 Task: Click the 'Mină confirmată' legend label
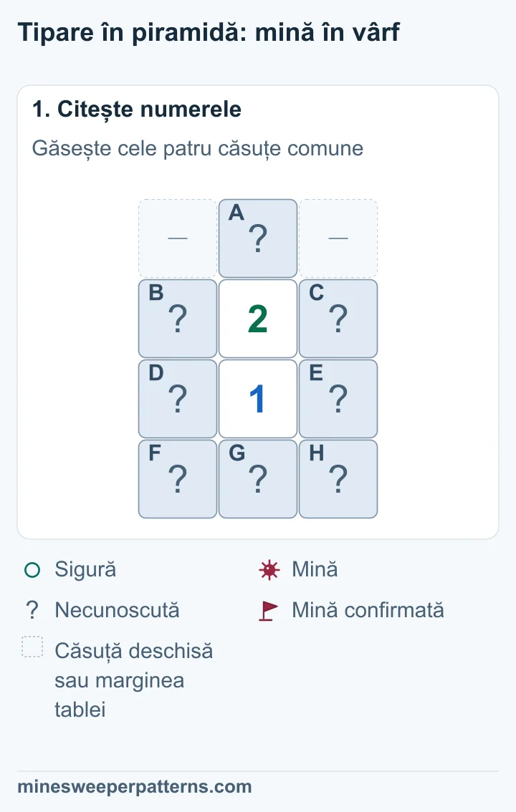pyautogui.click(x=368, y=610)
